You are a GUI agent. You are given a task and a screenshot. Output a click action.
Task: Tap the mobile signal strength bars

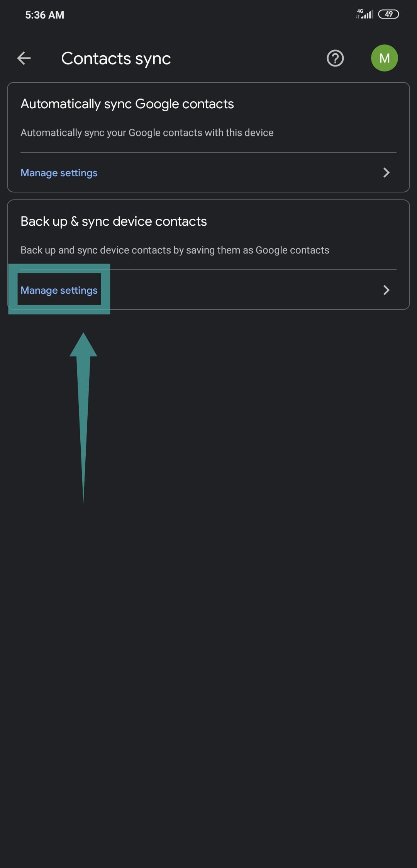pos(368,15)
